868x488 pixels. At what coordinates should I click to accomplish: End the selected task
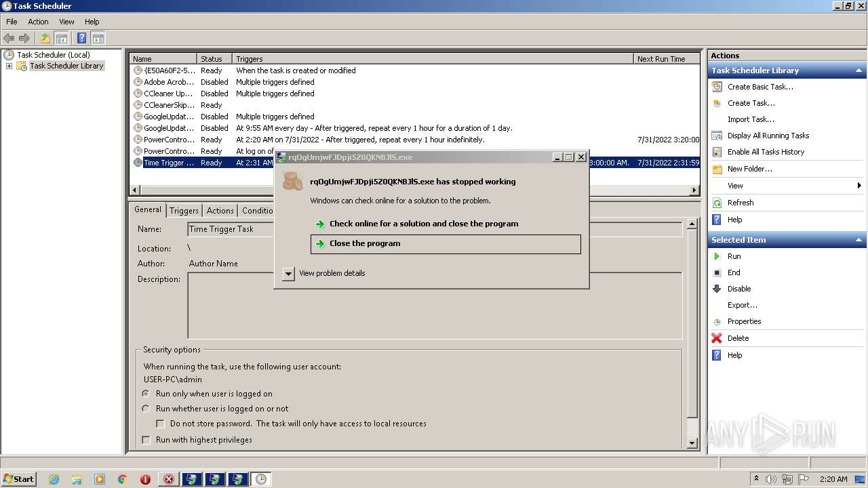click(734, 272)
